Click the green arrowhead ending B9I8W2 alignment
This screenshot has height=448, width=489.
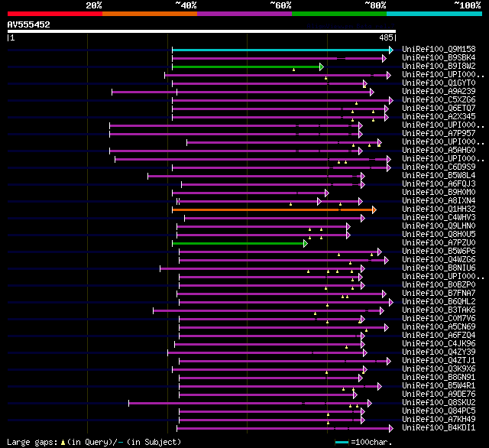pos(322,67)
